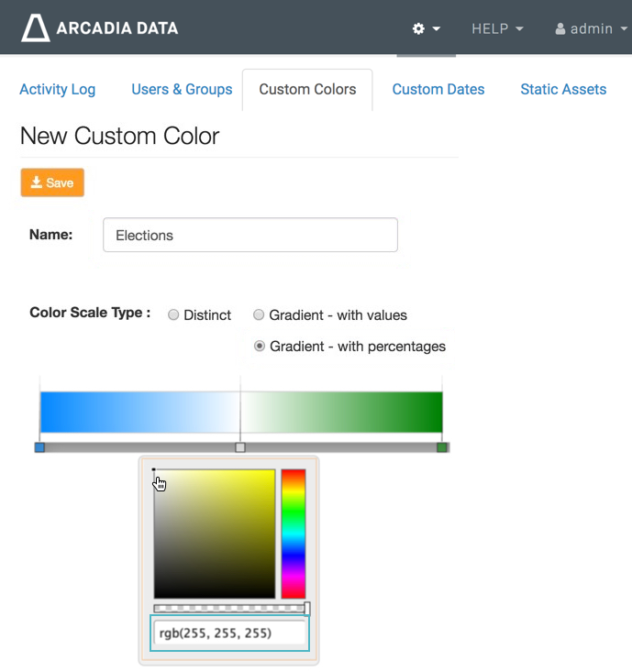The image size is (632, 672).
Task: Choose Gradient - with values option
Action: (260, 315)
